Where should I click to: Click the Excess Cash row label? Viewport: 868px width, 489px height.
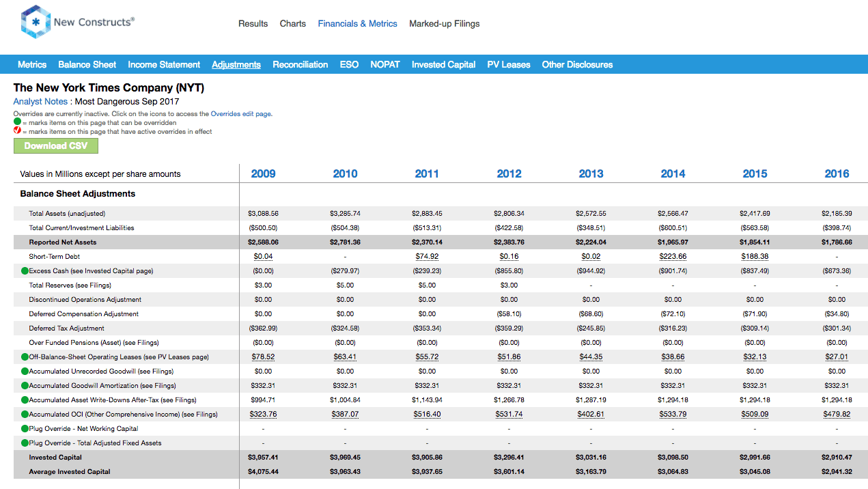pyautogui.click(x=91, y=271)
